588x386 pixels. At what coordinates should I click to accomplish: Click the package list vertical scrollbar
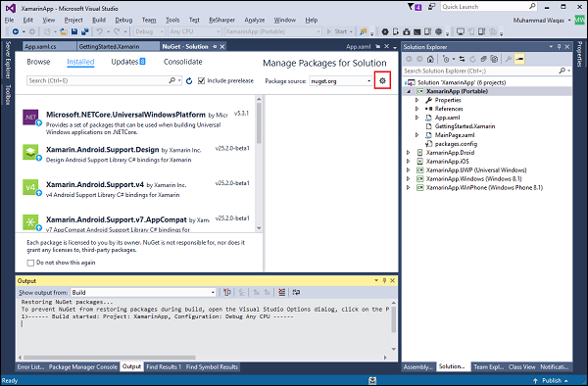coord(259,163)
